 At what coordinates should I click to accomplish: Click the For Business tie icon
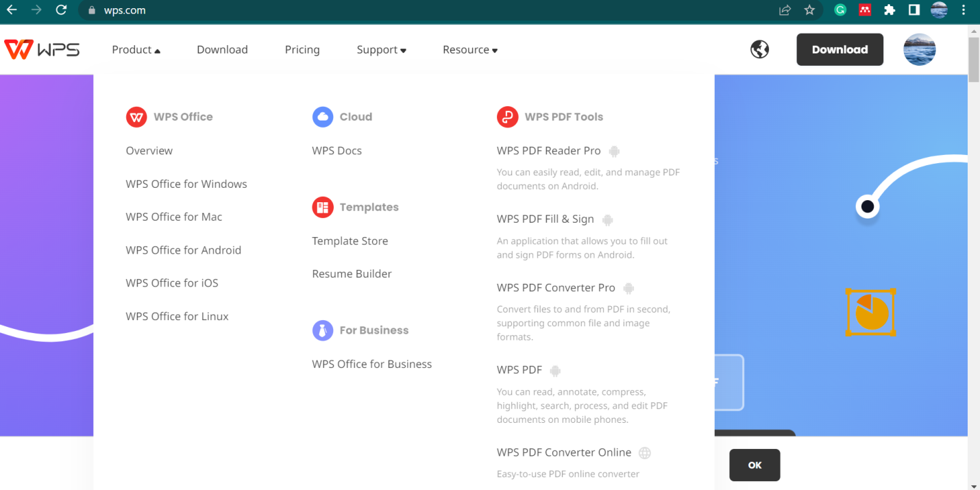click(323, 330)
